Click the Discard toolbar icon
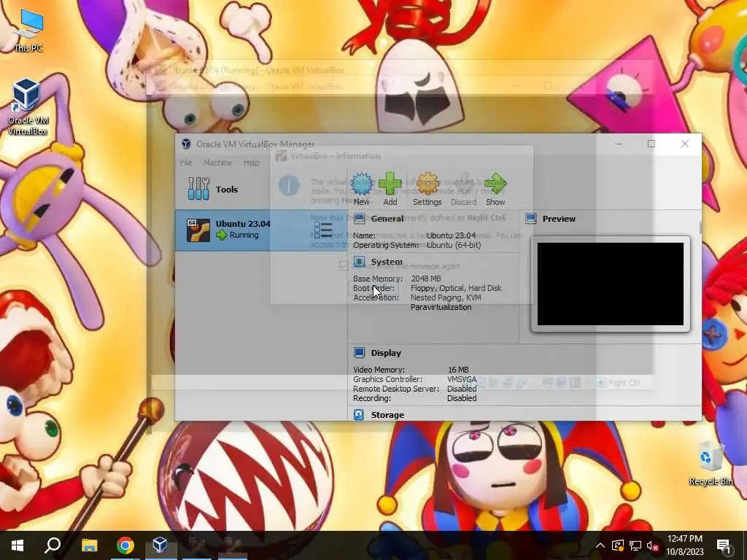Image resolution: width=747 pixels, height=560 pixels. 463,184
